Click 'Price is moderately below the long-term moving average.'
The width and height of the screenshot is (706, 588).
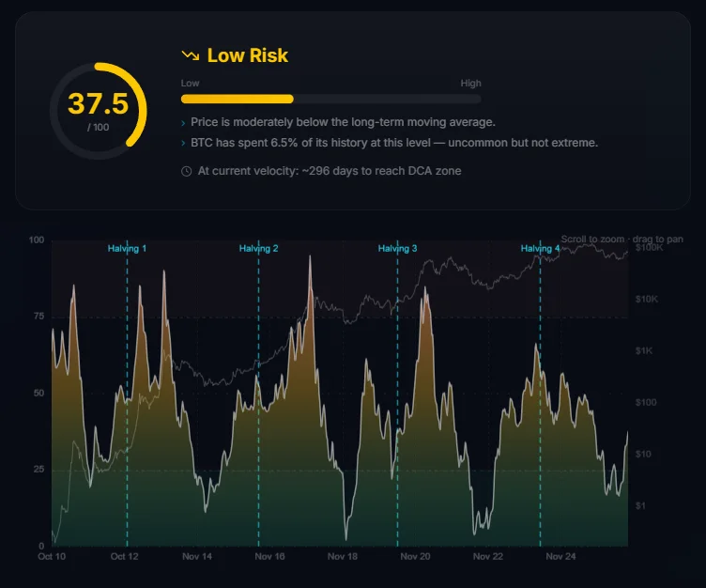(343, 122)
